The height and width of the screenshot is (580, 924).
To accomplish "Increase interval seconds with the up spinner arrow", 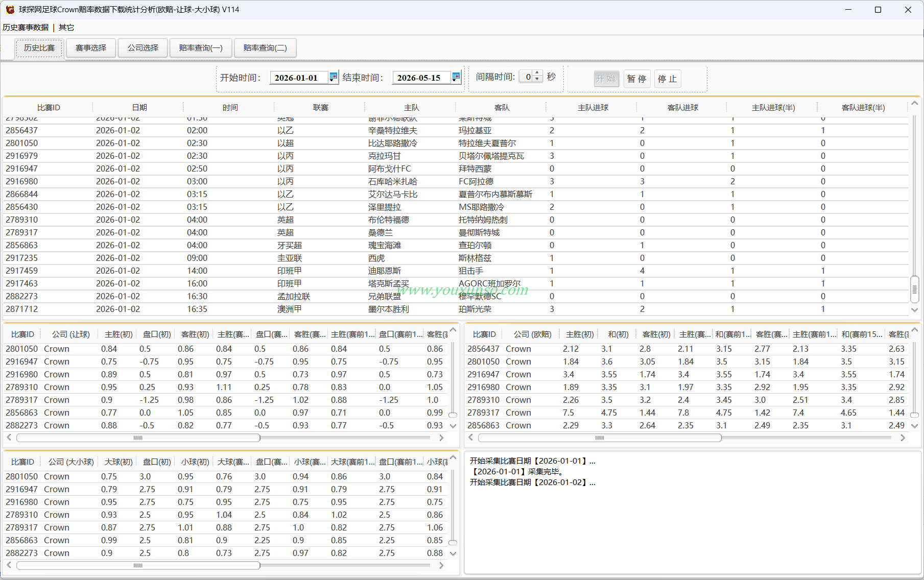I will click(x=537, y=74).
